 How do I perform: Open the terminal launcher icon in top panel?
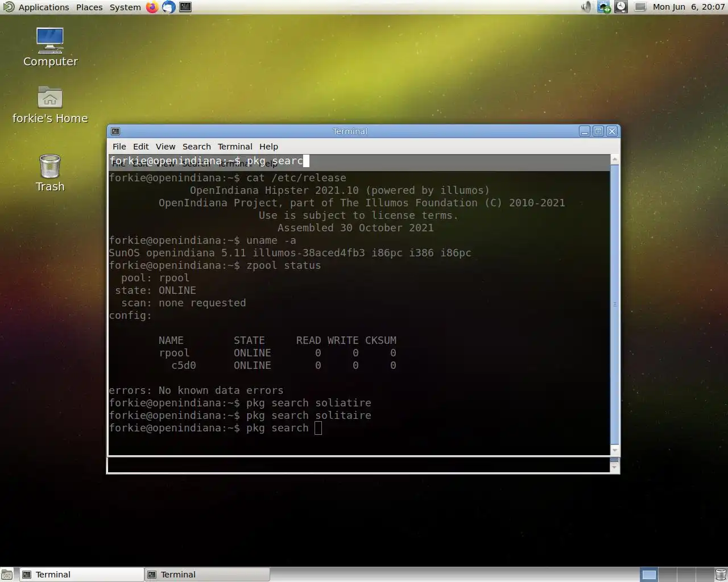click(185, 7)
